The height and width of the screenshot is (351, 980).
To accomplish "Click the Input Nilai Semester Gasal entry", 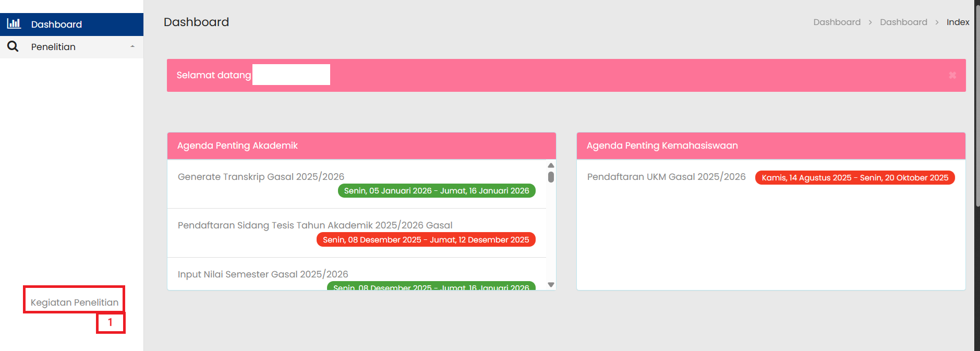I will click(x=263, y=274).
